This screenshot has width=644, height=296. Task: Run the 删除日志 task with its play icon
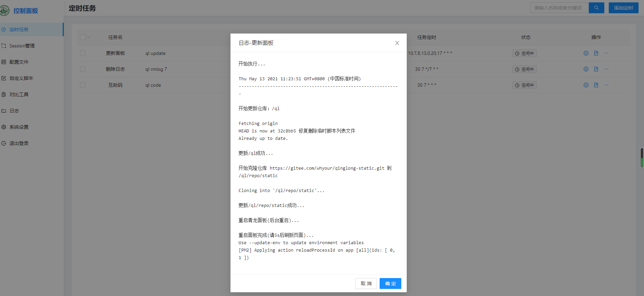point(586,69)
